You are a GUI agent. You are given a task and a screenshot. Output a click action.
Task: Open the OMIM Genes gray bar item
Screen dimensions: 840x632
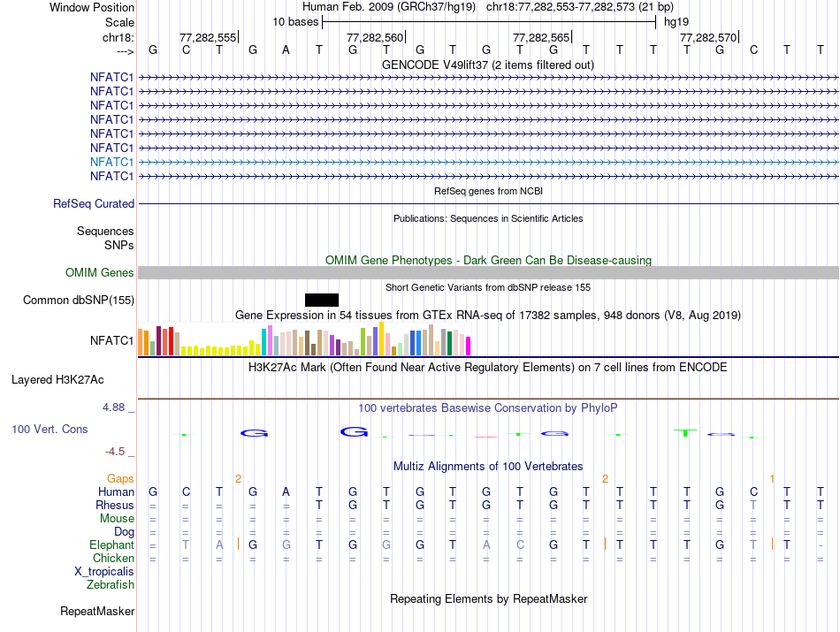pyautogui.click(x=488, y=272)
